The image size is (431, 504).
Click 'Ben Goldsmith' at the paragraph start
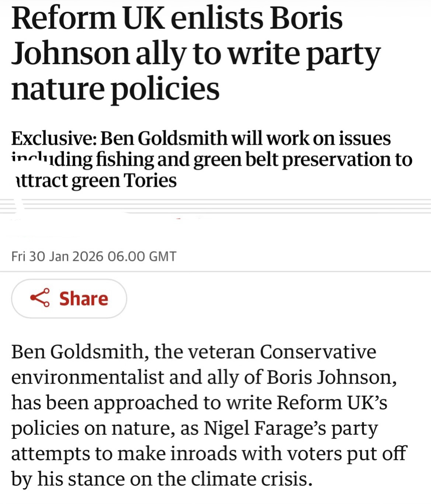pyautogui.click(x=77, y=351)
